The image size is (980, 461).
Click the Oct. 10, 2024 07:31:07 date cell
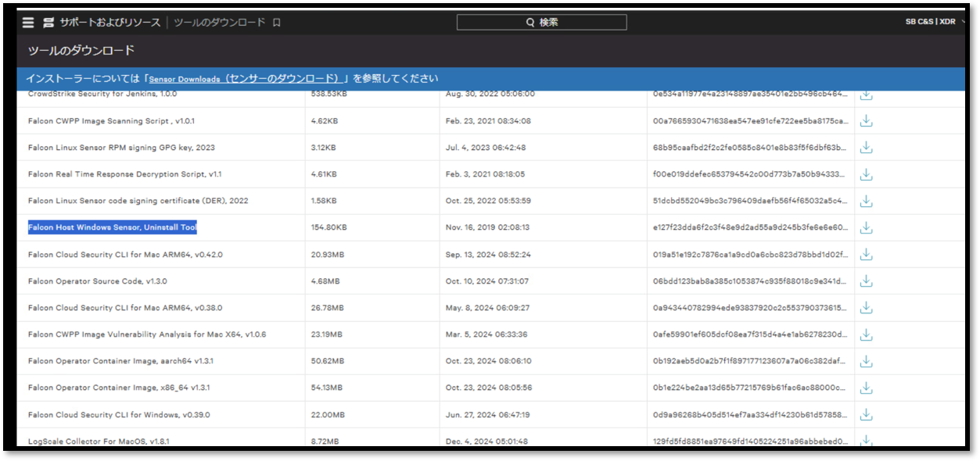[486, 281]
